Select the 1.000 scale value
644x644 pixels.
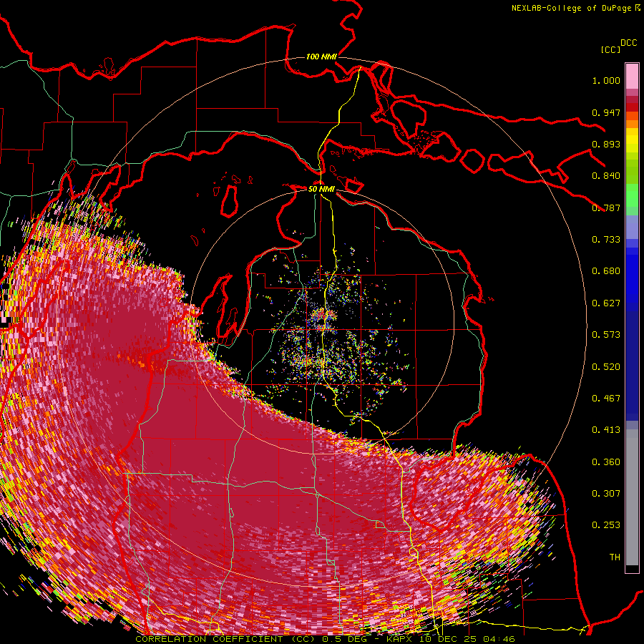point(606,80)
